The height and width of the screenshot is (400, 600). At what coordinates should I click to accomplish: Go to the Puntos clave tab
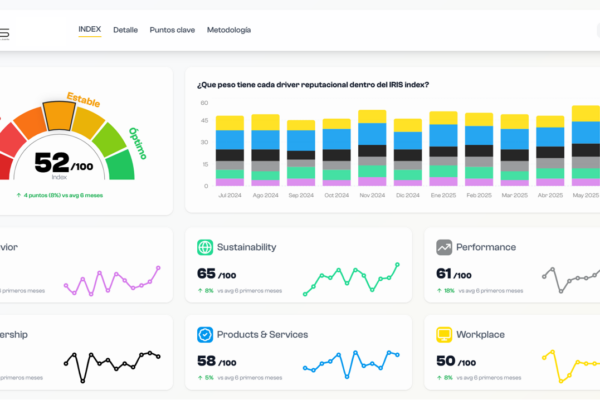172,30
